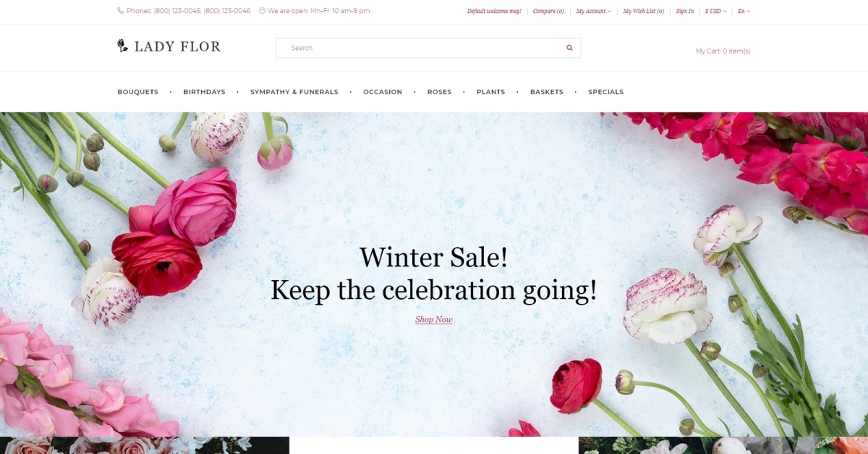This screenshot has height=454, width=868.
Task: Go to Sympathy & Funerals category
Action: click(294, 92)
